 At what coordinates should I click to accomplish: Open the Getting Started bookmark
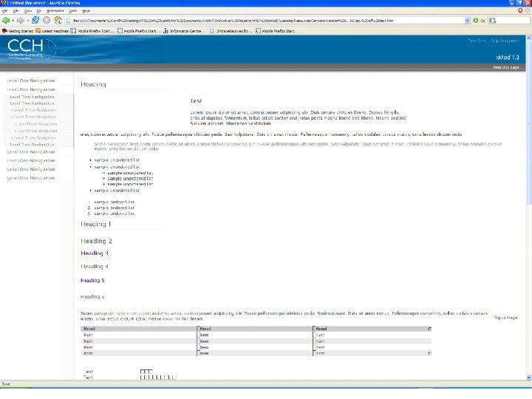[18, 31]
